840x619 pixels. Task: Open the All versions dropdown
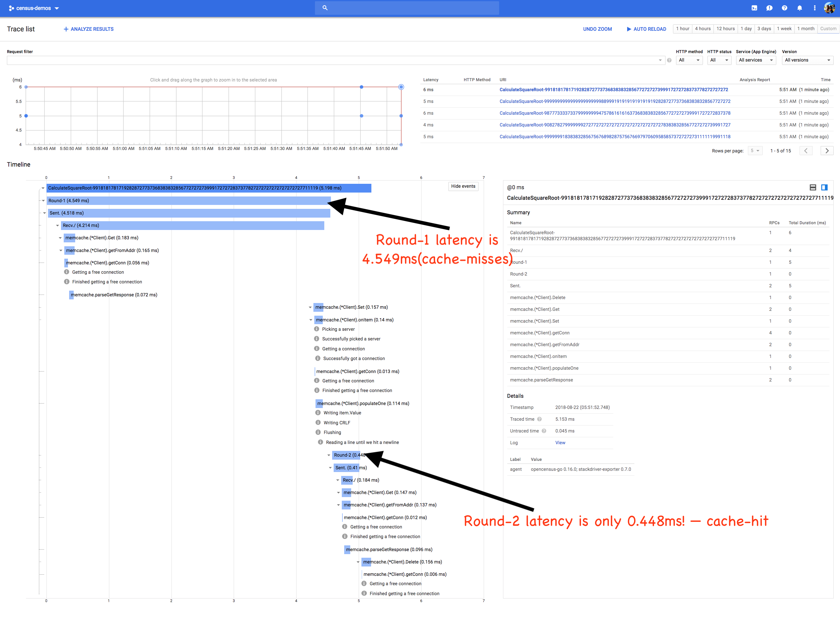click(x=807, y=60)
